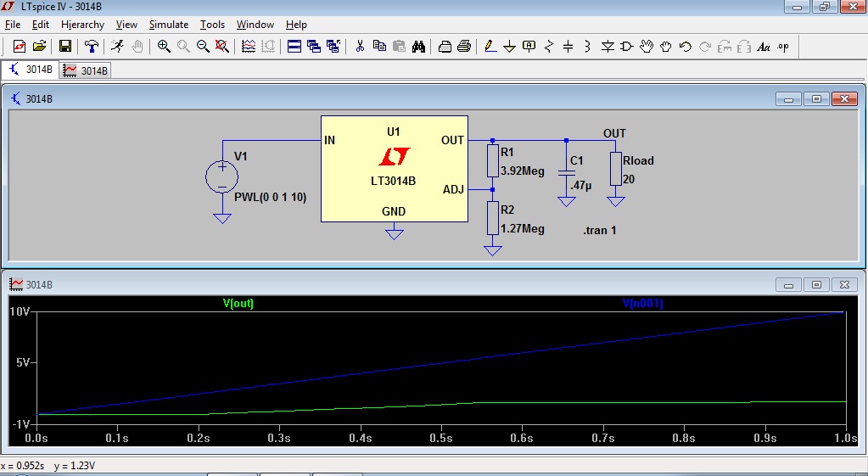
Task: Switch to the 3014B schematic tab
Action: click(x=31, y=70)
